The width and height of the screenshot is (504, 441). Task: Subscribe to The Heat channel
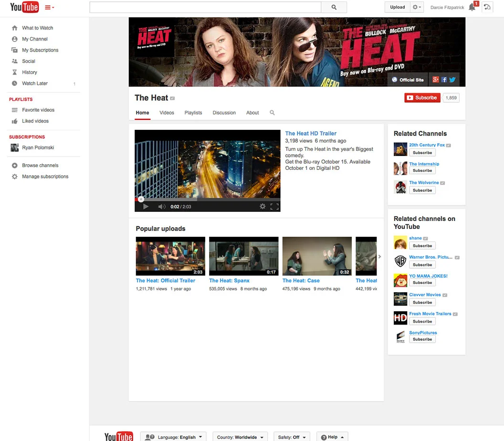422,98
